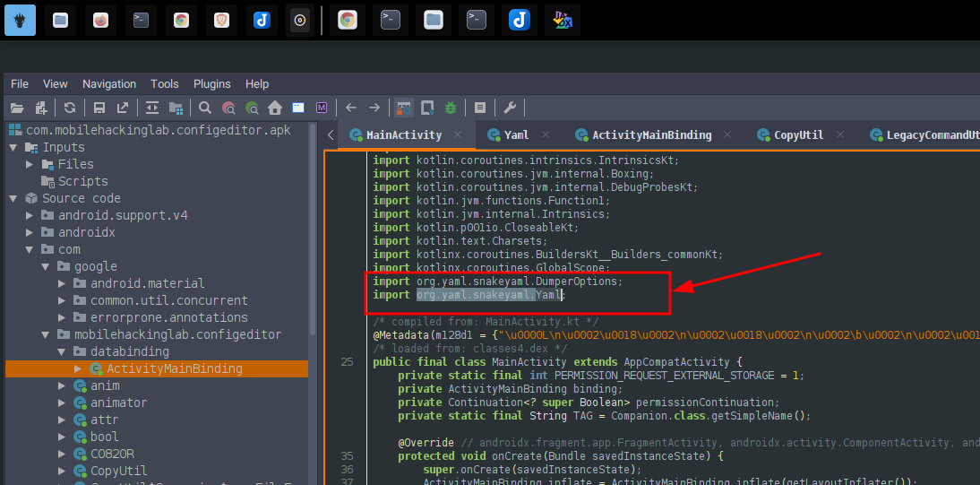The image size is (980, 485).
Task: Toggle the Deobfuscation toolbar button
Action: (404, 108)
